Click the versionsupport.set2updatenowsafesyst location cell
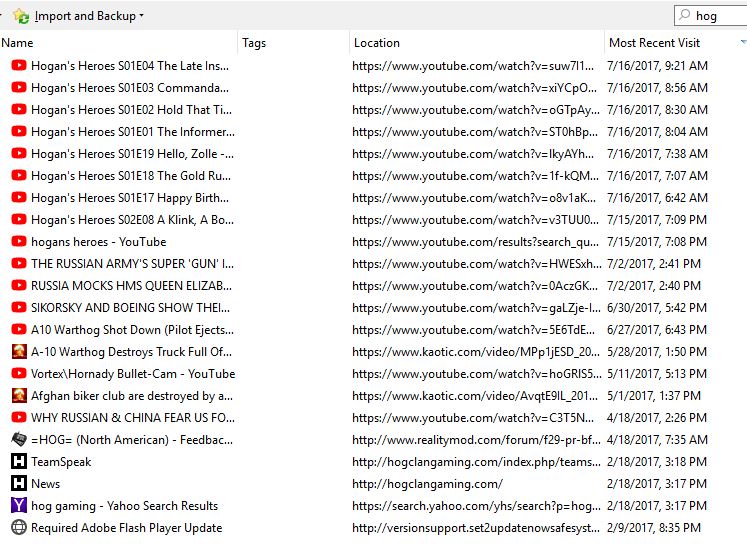Image resolution: width=747 pixels, height=544 pixels. [x=476, y=528]
